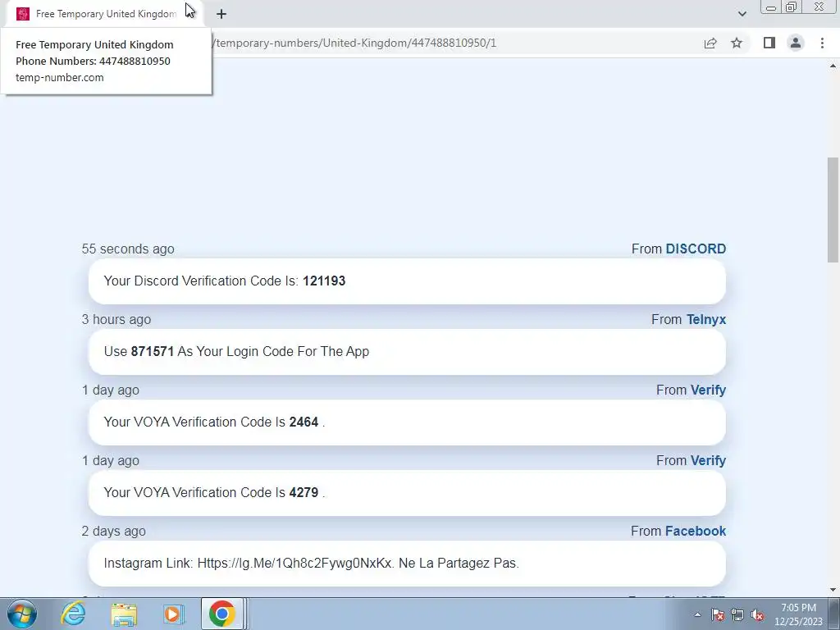Screen dimensions: 840x630
Task: Click the login code 871571
Action: 152,352
